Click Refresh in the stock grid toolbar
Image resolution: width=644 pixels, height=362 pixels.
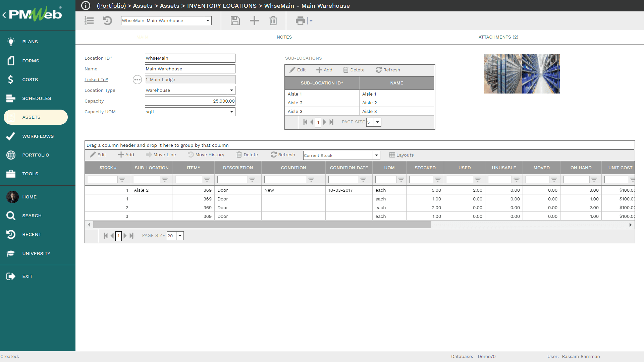283,155
